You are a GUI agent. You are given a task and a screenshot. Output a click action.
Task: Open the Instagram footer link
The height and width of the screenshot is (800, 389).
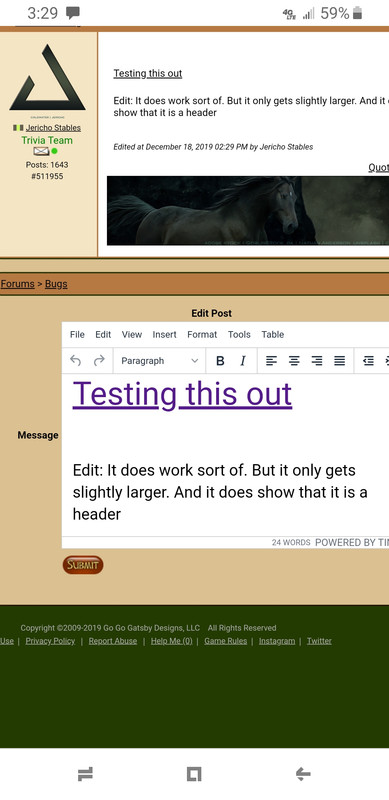pos(277,641)
